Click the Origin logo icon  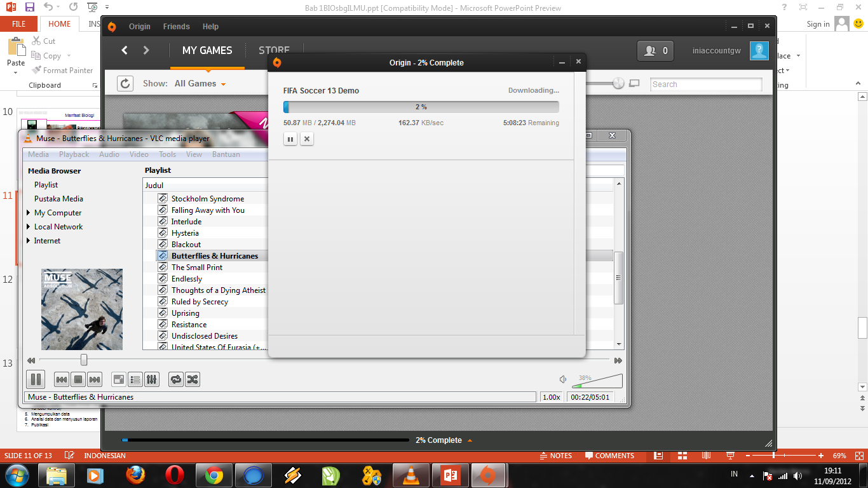112,27
